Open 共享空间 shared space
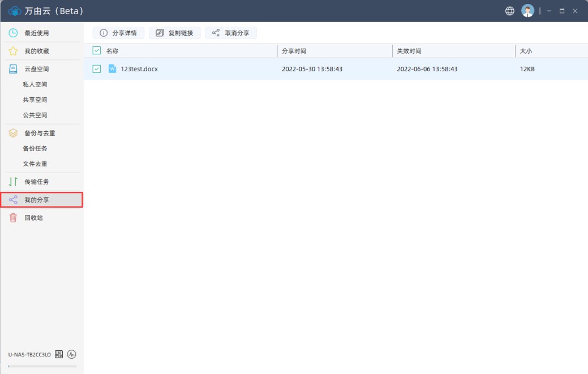This screenshot has height=374, width=588. (35, 99)
